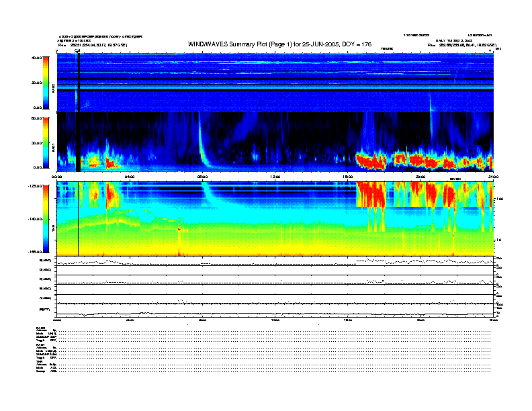
Task: Click the WIND/WAVES Summary Plot title
Action: tap(279, 44)
